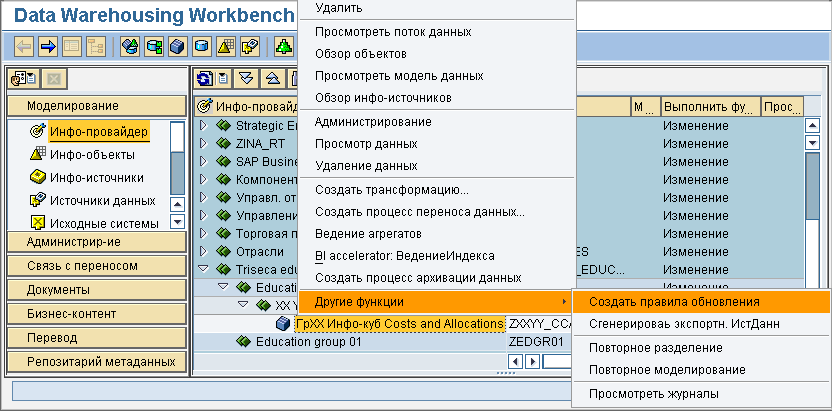Click green diamond icon next to ZINA_RT
The height and width of the screenshot is (411, 832).
[223, 143]
